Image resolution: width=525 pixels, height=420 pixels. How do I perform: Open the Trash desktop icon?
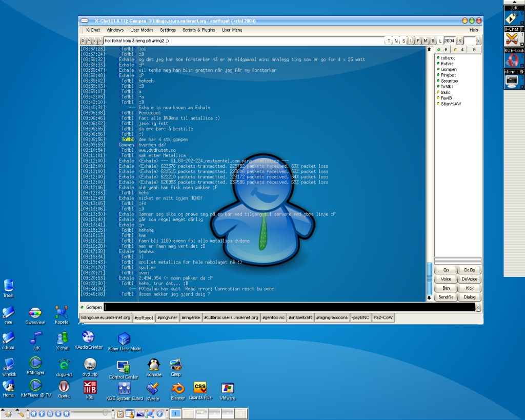[8, 288]
